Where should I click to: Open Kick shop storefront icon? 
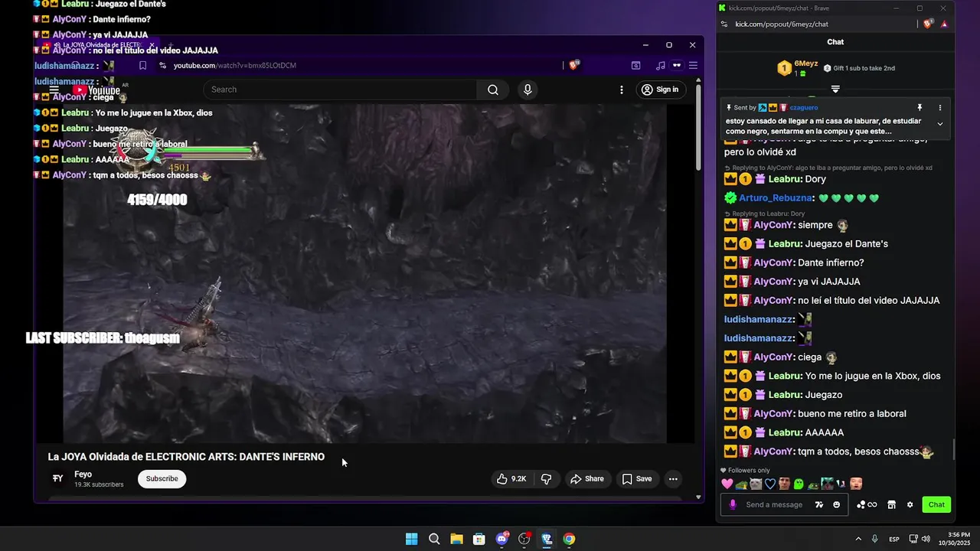(891, 504)
